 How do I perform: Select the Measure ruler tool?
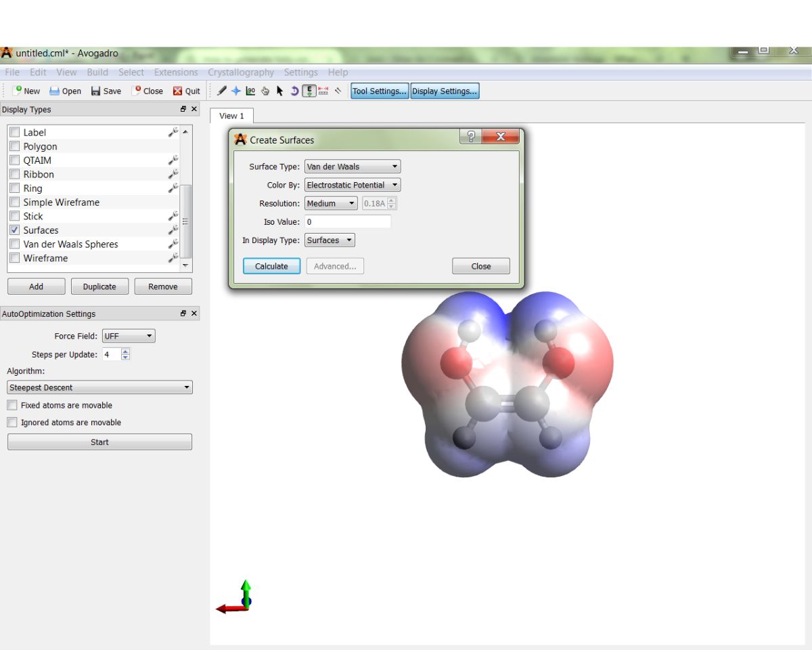pyautogui.click(x=323, y=91)
